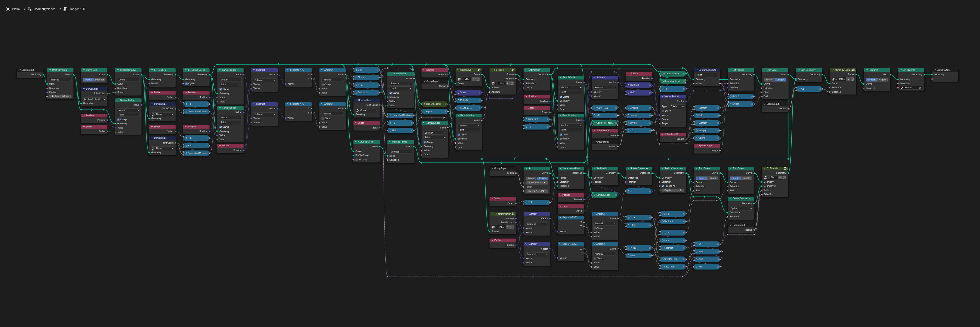Click the Plane object icon in breadcrumb
The height and width of the screenshot is (327, 980).
pos(8,9)
